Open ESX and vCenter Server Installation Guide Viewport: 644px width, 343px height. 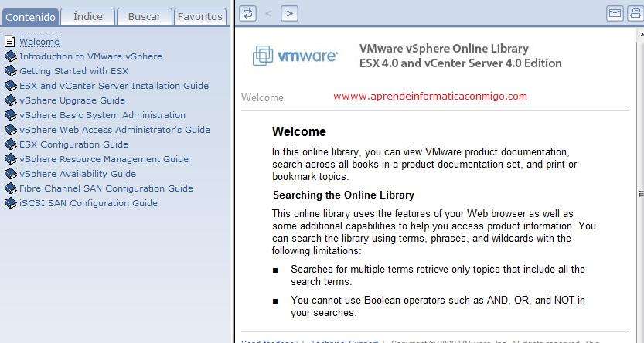point(114,86)
